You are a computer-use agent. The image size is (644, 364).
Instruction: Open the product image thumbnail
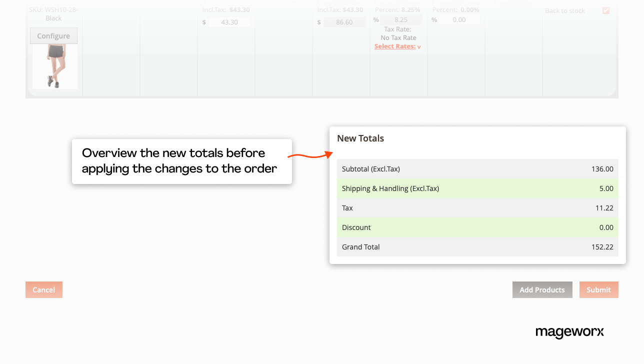[x=54, y=65]
